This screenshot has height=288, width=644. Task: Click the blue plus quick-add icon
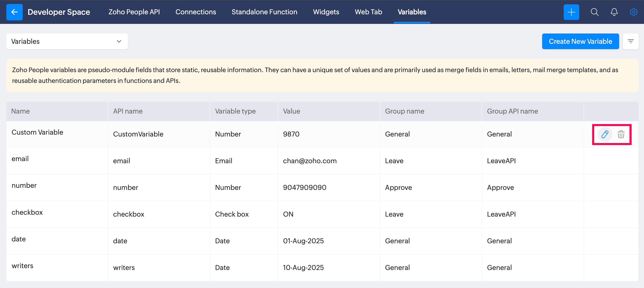[x=571, y=12]
